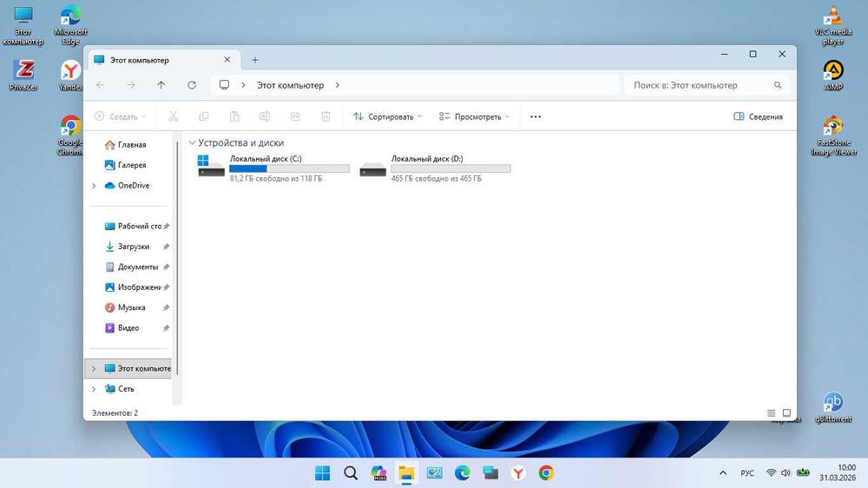Screen dimensions: 868x488
Task: Open the Просмотреть dropdown
Action: pos(474,116)
